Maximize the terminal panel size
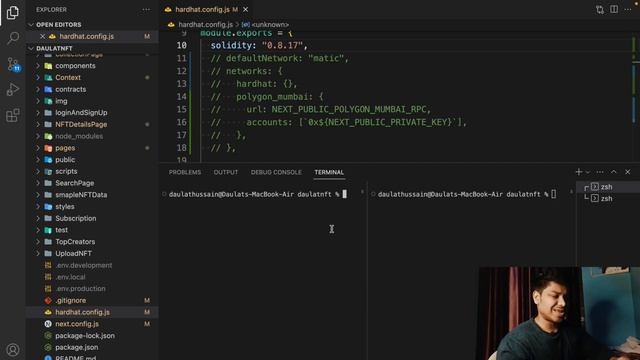 click(614, 172)
